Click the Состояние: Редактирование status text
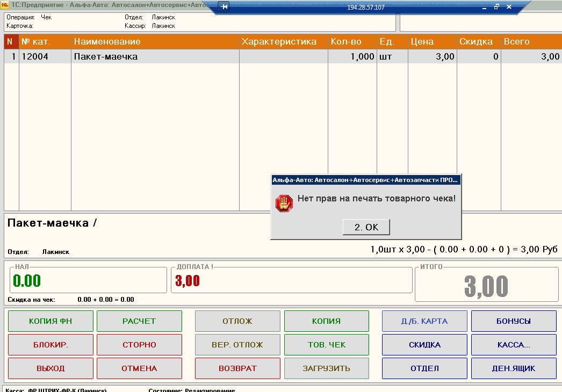The height and width of the screenshot is (392, 562). pos(192,390)
